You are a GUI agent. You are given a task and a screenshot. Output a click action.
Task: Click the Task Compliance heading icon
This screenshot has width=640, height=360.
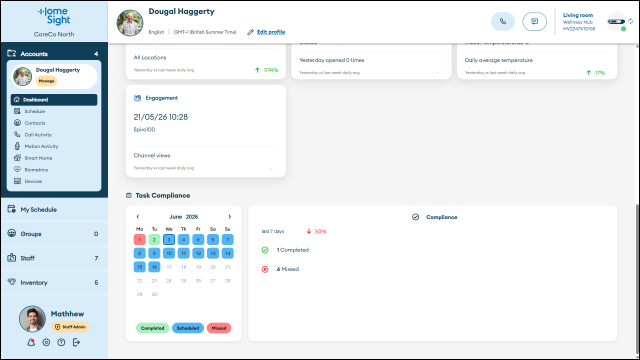[x=129, y=196]
